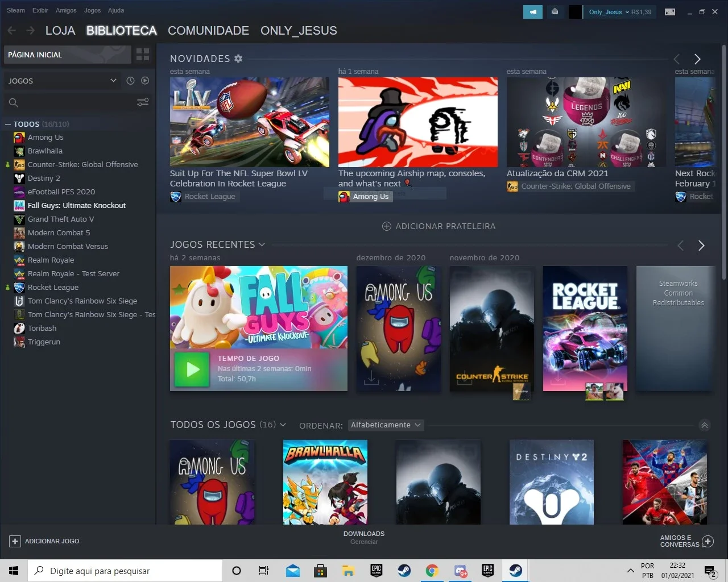
Task: Go to next Novidades page arrow
Action: click(x=697, y=59)
